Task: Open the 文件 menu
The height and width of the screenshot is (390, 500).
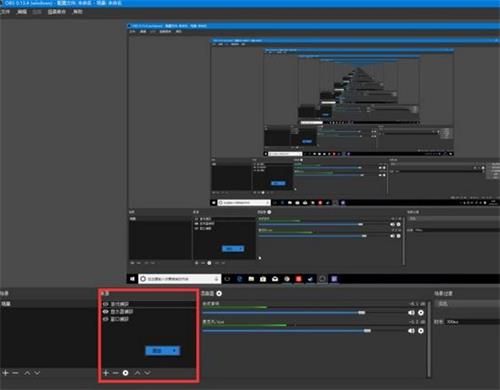Action: point(5,12)
